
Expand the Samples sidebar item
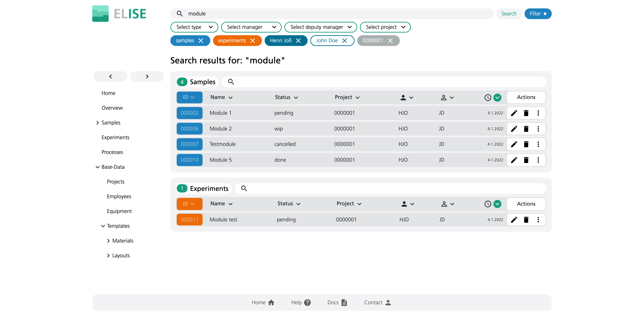[97, 123]
